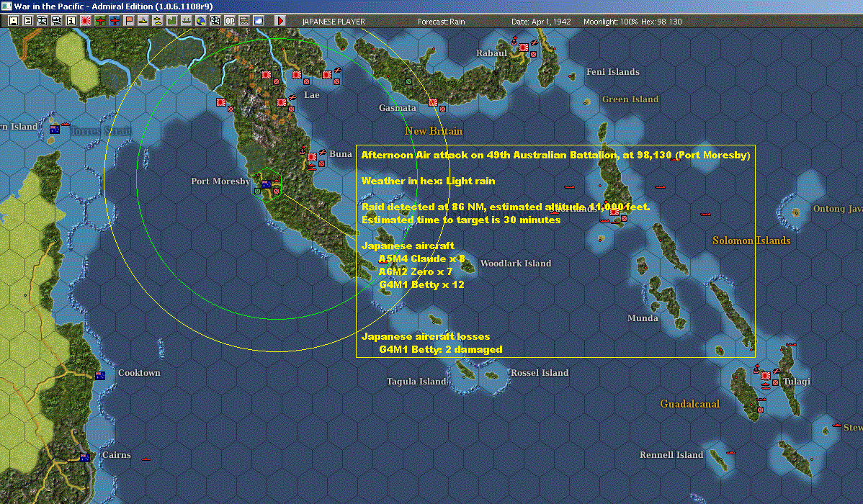The width and height of the screenshot is (863, 504).
Task: Click the 'Gasmata' map label
Action: (398, 108)
